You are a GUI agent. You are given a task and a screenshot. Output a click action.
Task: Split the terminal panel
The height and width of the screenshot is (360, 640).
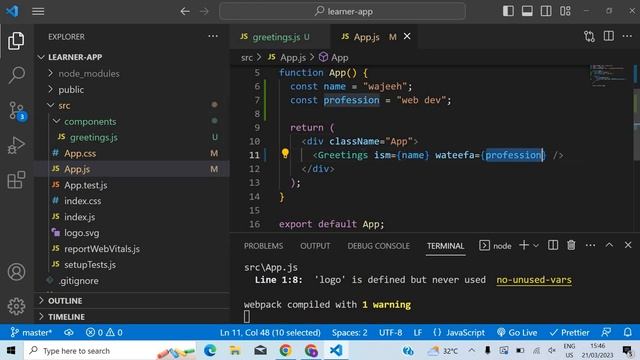553,245
